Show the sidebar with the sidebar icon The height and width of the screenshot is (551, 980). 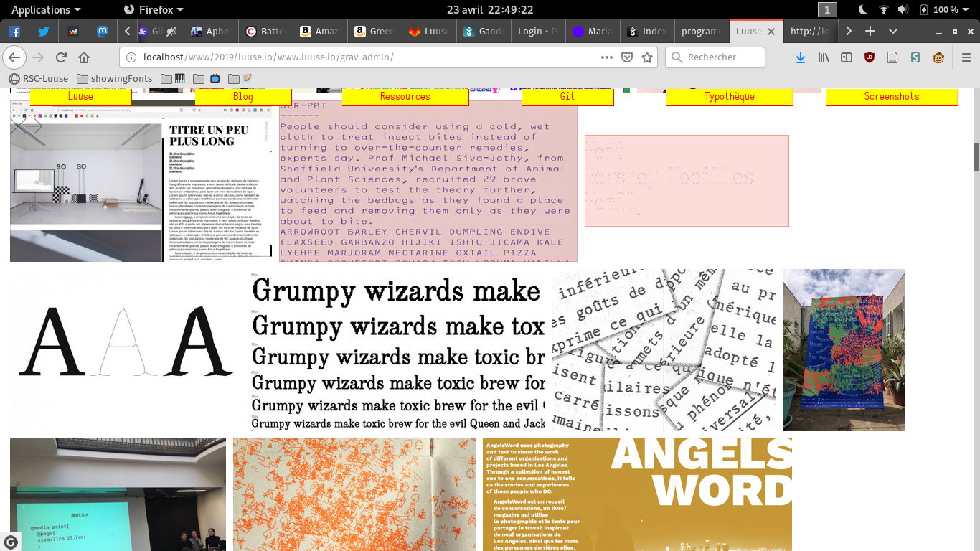[847, 57]
